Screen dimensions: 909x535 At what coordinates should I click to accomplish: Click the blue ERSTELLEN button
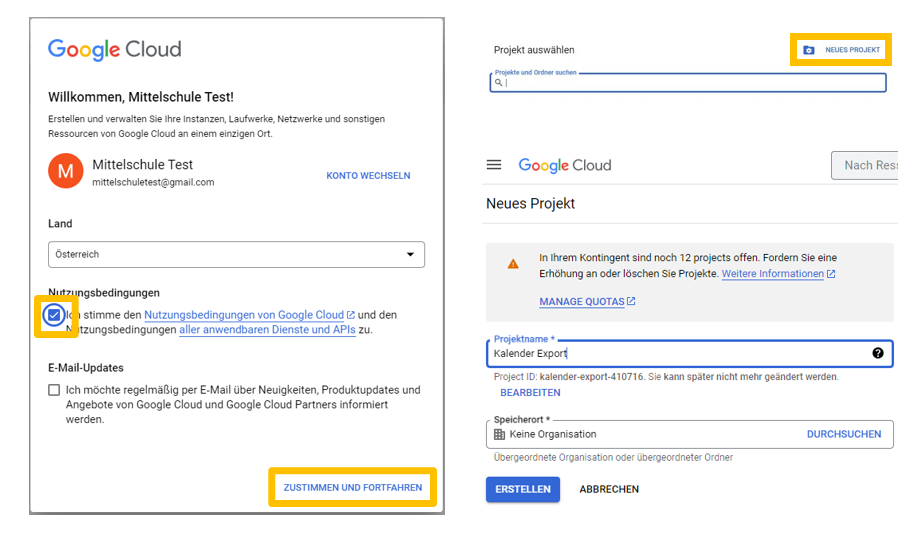(522, 489)
